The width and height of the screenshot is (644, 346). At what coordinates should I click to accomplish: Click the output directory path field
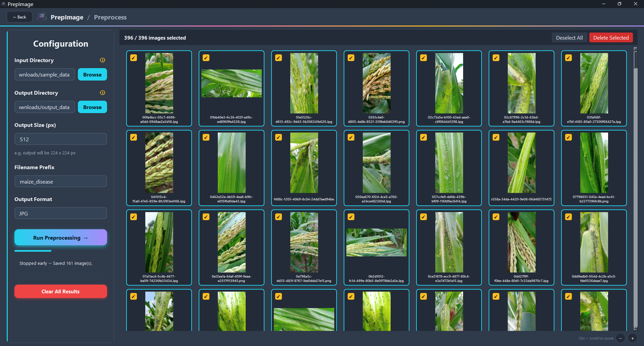tap(45, 107)
